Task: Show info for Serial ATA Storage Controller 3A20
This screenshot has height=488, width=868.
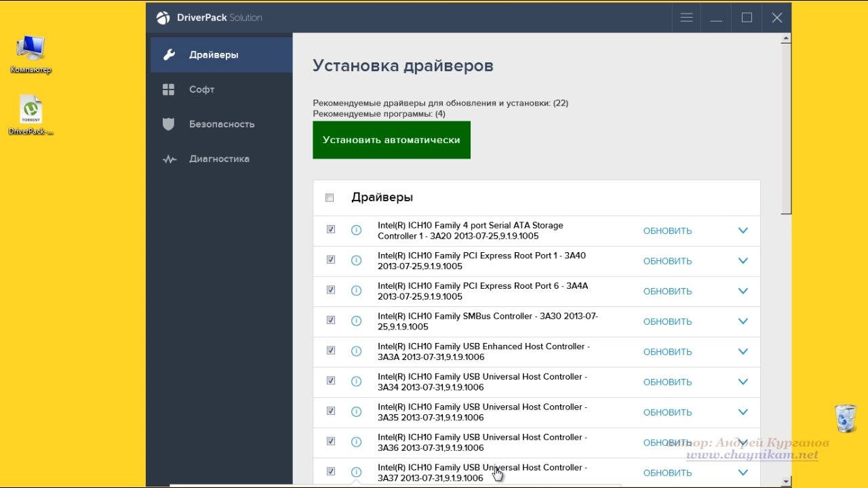Action: point(356,230)
